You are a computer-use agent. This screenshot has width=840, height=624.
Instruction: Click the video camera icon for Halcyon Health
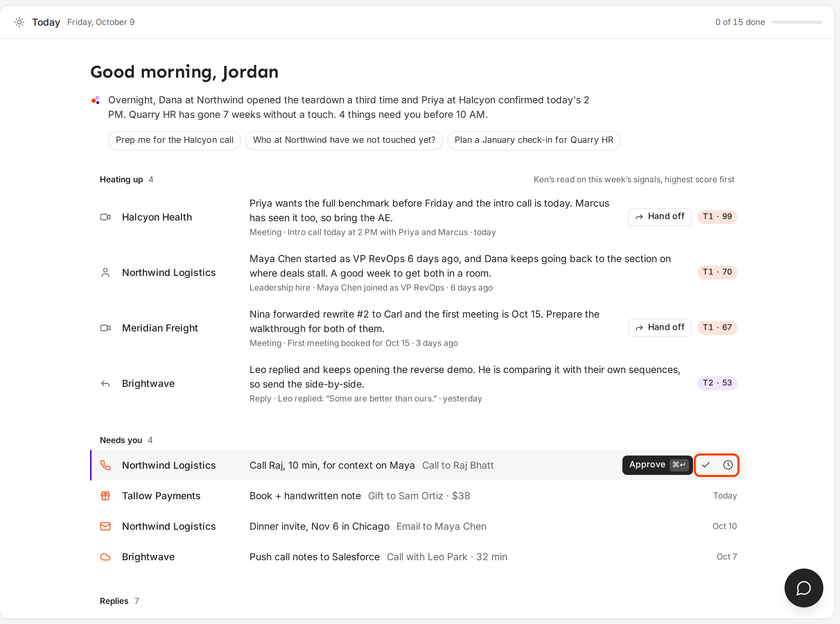pyautogui.click(x=105, y=217)
